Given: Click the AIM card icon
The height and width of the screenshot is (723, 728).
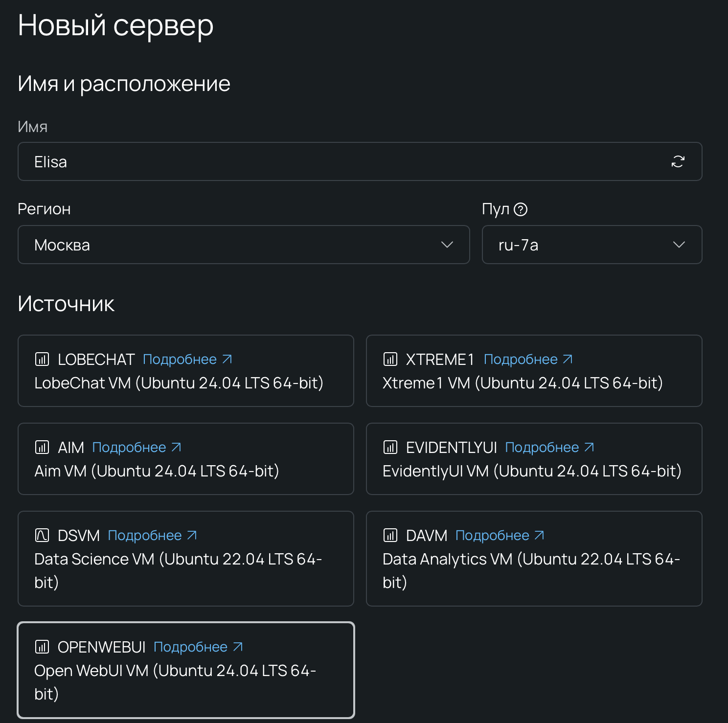Looking at the screenshot, I should point(42,448).
